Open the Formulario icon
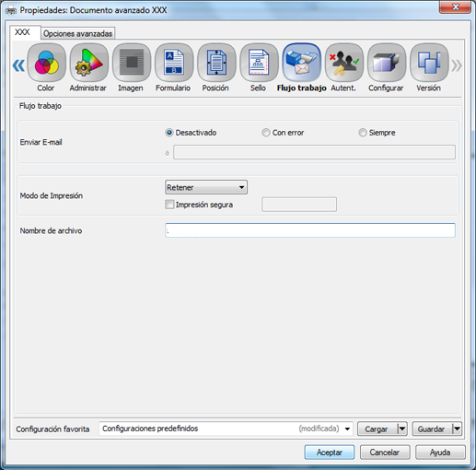This screenshot has width=476, height=470. [174, 63]
